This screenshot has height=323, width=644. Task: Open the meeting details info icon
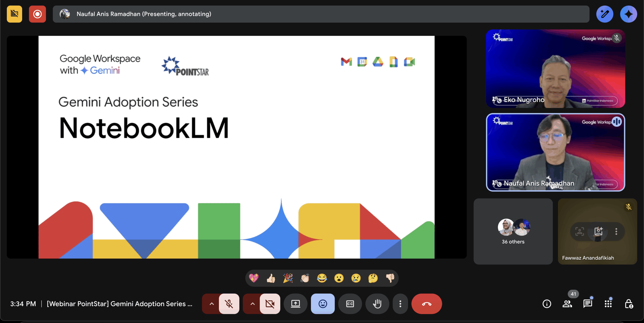tap(547, 304)
